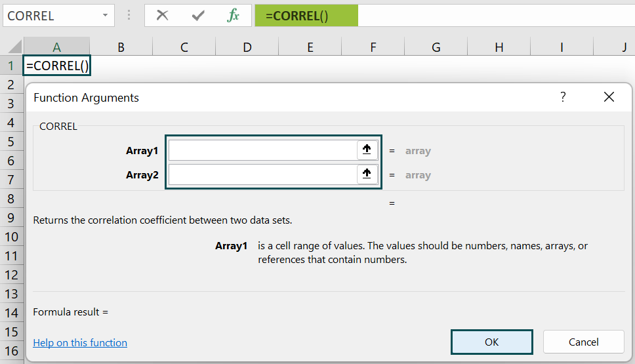Select column A header
This screenshot has width=635, height=364.
tap(56, 47)
